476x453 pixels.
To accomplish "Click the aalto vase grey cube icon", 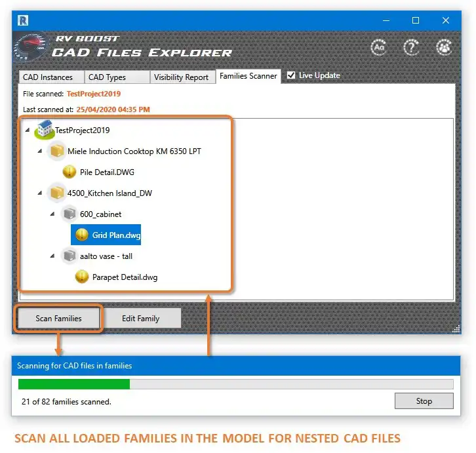I will click(69, 256).
